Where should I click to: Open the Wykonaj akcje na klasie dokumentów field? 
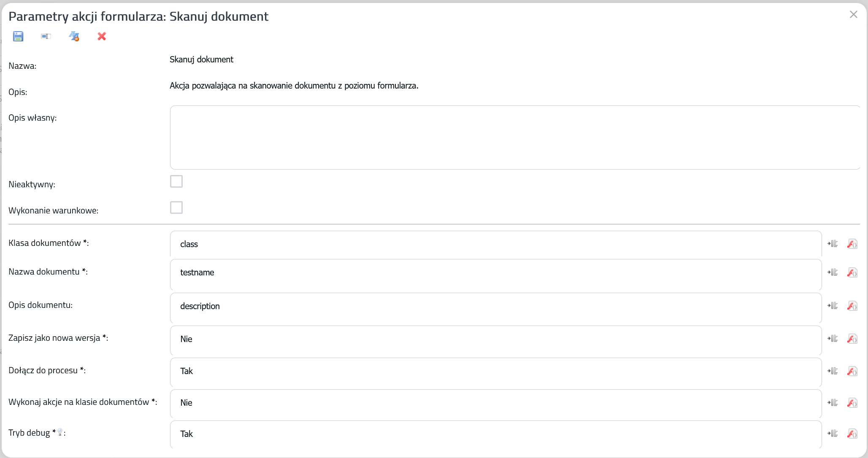[x=496, y=404]
